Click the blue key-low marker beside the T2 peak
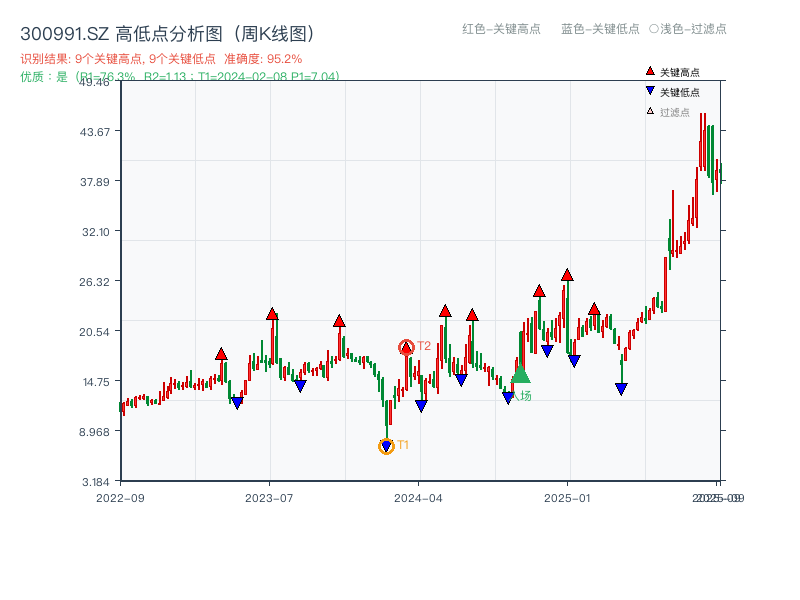 (x=422, y=404)
